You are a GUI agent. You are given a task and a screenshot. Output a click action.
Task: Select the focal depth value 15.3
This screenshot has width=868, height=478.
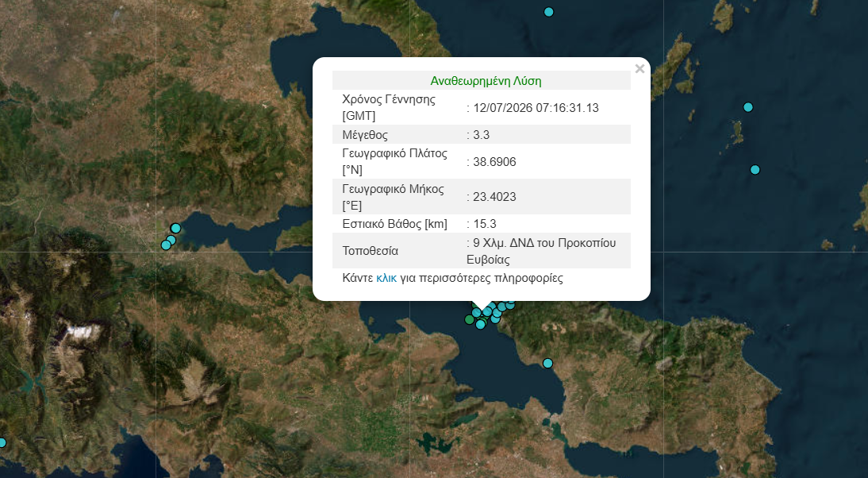point(484,224)
